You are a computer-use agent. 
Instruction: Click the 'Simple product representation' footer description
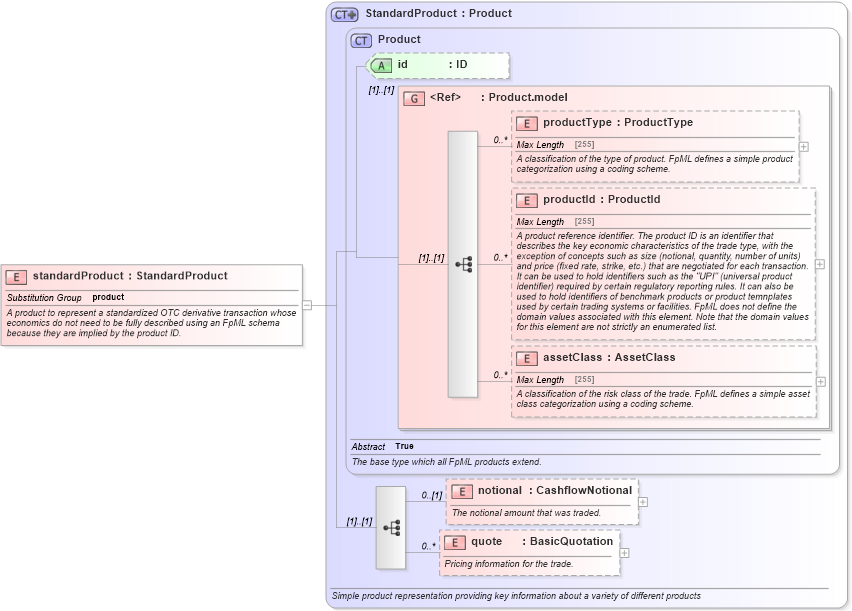516,596
